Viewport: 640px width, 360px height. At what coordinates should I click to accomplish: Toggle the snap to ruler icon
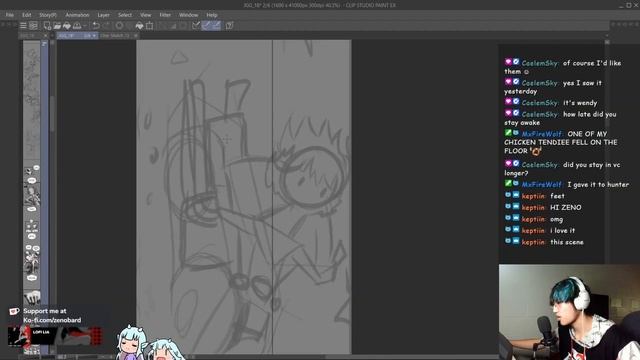coord(196,26)
